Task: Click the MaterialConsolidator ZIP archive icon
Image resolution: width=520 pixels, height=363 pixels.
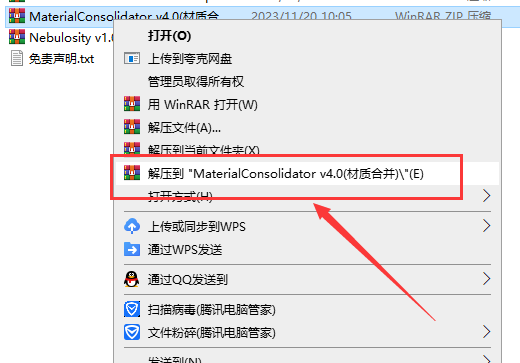Action: [17, 16]
